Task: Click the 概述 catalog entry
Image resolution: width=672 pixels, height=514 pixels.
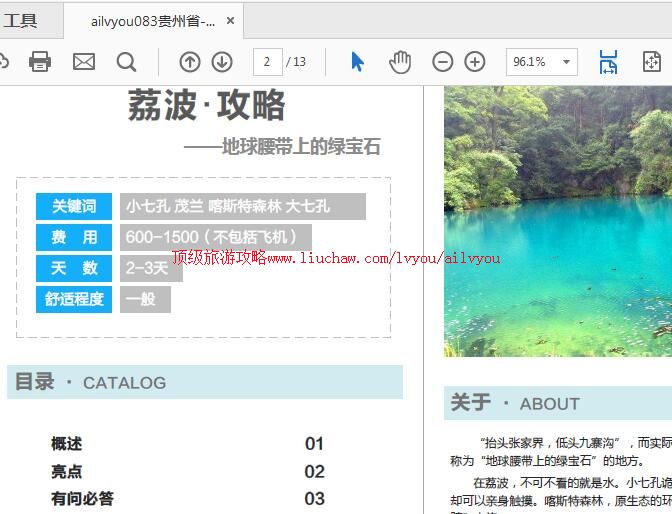Action: click(x=67, y=444)
